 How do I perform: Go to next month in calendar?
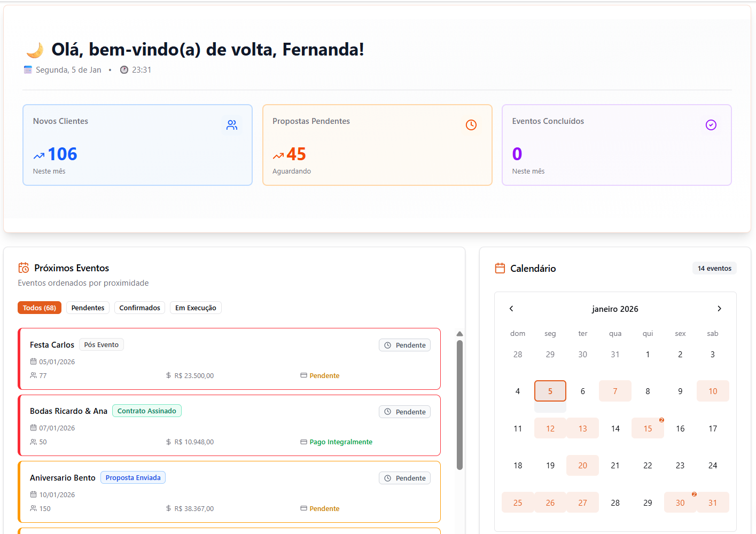(719, 309)
